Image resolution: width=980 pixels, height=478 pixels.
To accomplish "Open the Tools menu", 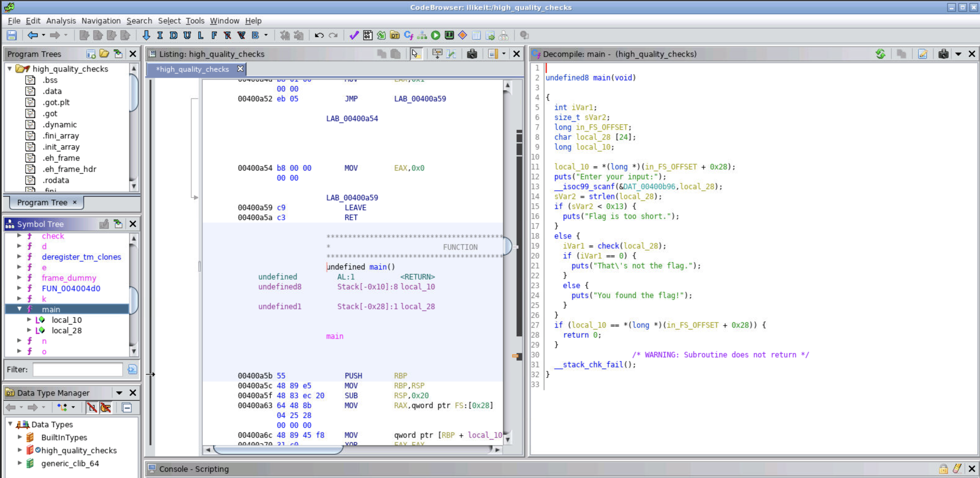I will click(x=195, y=20).
